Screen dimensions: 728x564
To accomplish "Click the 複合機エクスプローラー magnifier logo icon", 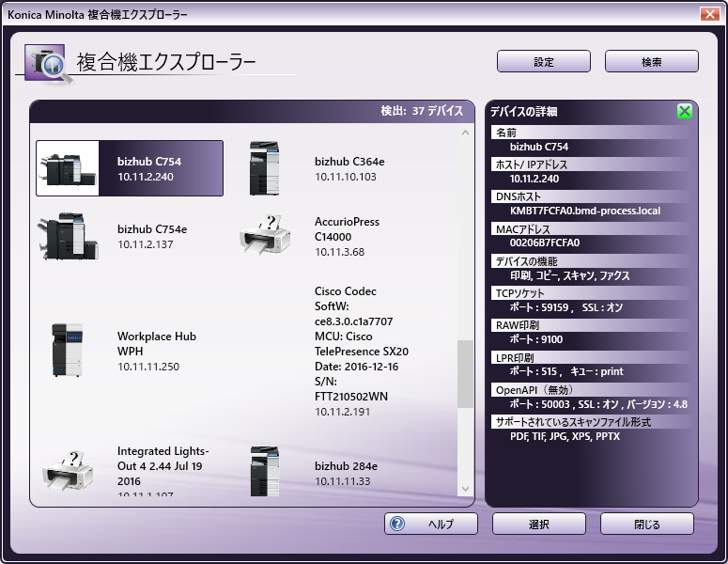I will pos(48,65).
